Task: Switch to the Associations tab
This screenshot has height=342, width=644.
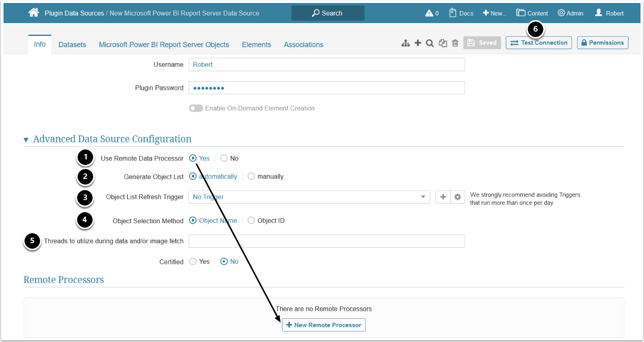Action: tap(303, 45)
